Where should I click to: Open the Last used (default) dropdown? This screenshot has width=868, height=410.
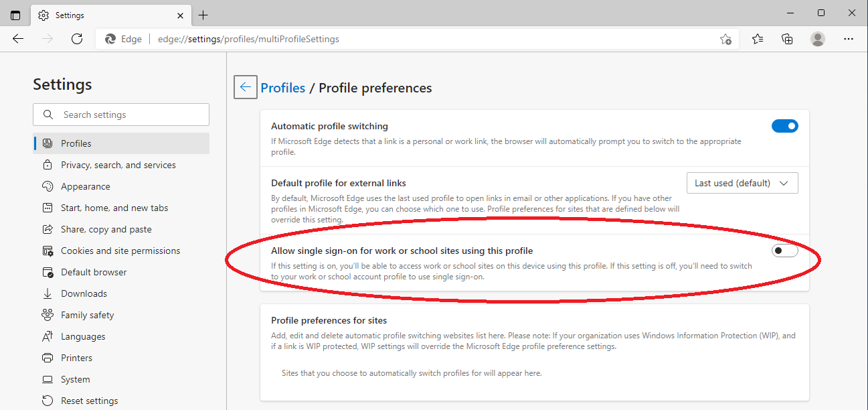742,183
